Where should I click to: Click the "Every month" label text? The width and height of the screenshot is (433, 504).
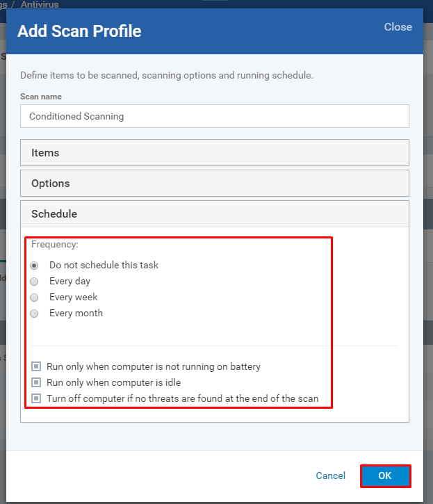coord(76,313)
